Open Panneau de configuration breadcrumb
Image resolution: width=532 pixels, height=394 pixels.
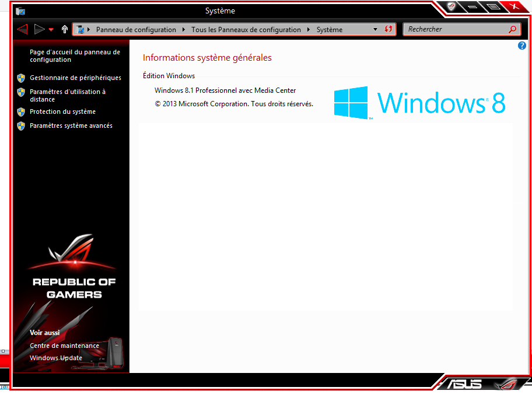tap(136, 30)
